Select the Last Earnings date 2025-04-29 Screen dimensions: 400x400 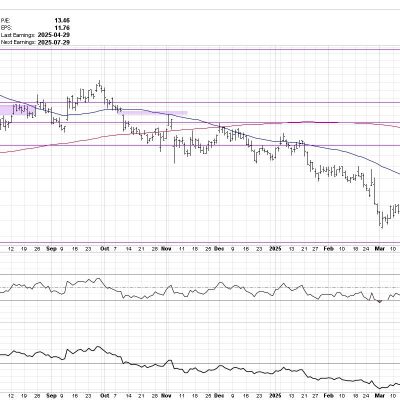[x=54, y=35]
